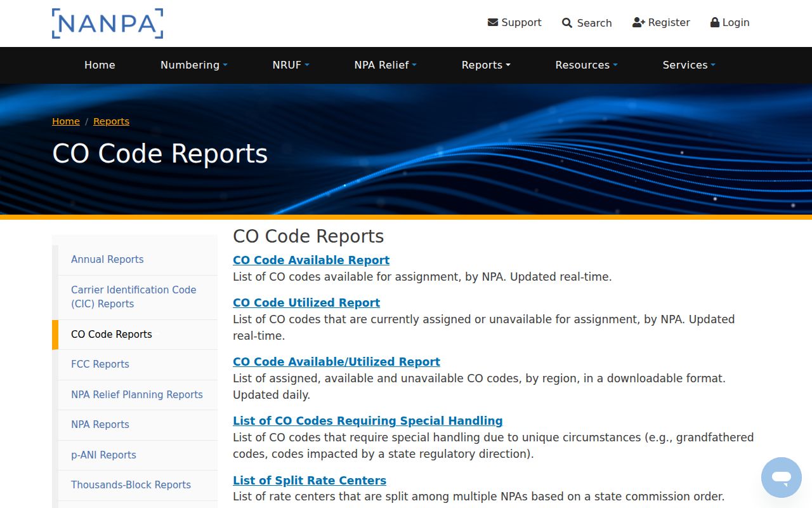The width and height of the screenshot is (812, 508).
Task: Click the NANPA logo
Action: pos(107,23)
